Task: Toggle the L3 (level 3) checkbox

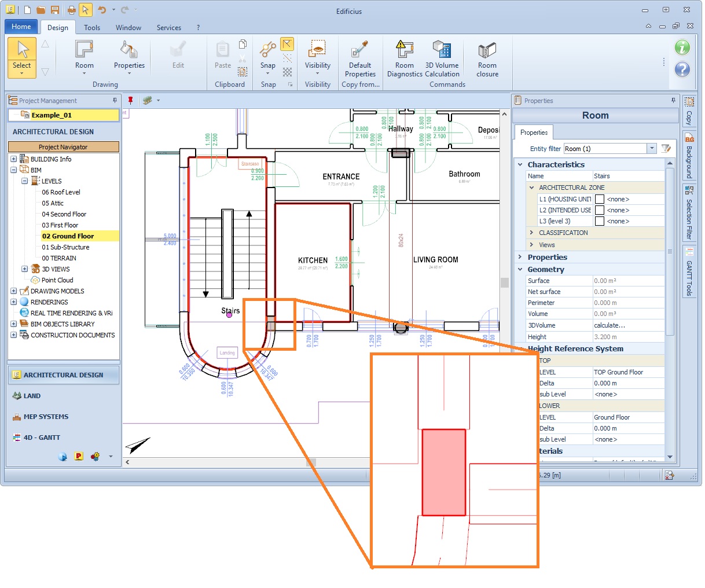Action: point(600,221)
